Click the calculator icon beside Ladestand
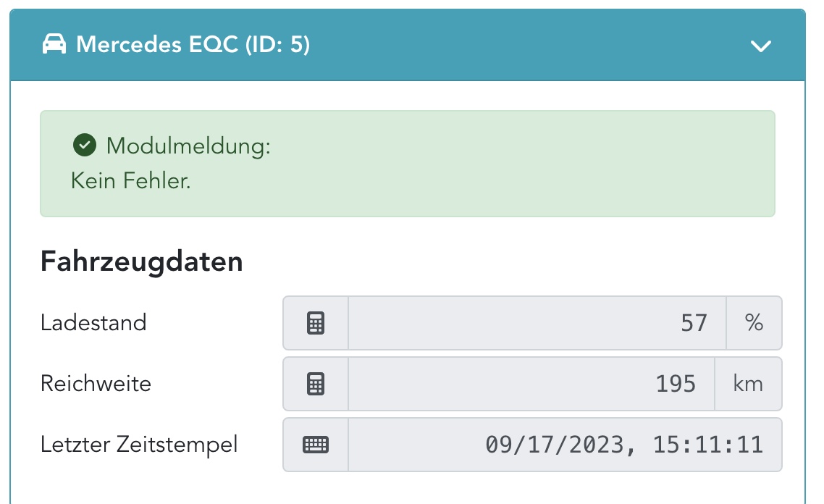This screenshot has width=824, height=504. click(316, 323)
